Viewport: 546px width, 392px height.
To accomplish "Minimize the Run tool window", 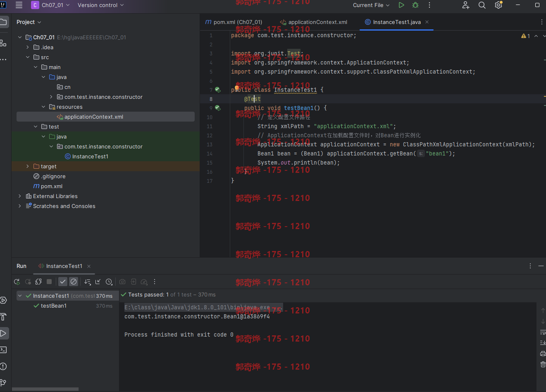I will [541, 266].
